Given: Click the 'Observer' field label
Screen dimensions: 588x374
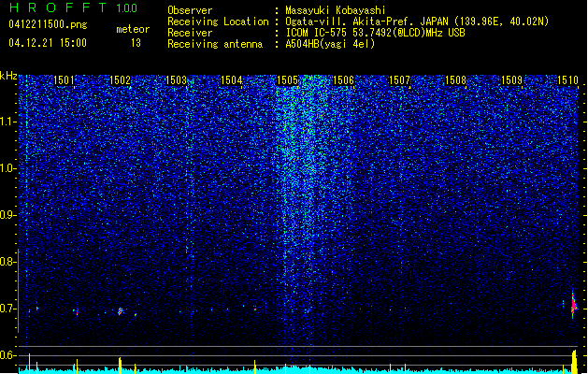Looking at the screenshot, I should click(x=190, y=10).
